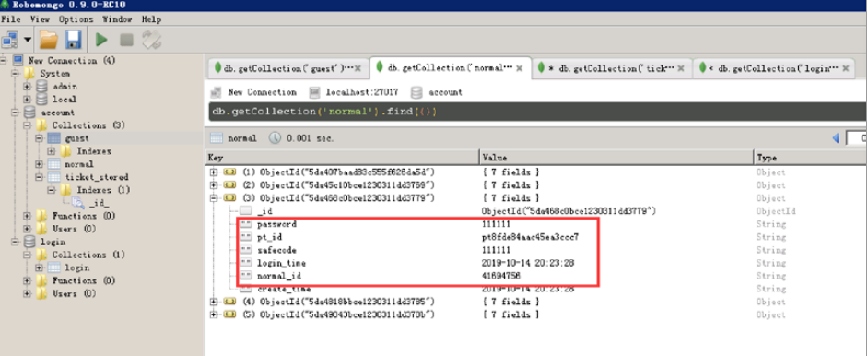Select the _id field row in document 3
The height and width of the screenshot is (356, 868).
[x=536, y=211]
